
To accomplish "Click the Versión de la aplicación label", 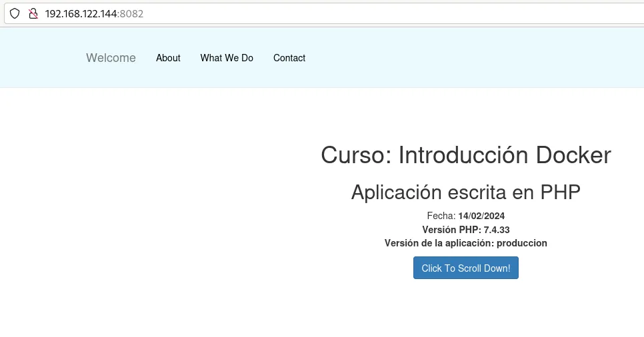I will tap(439, 243).
